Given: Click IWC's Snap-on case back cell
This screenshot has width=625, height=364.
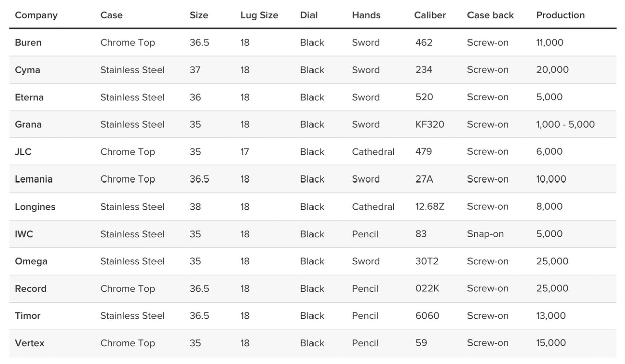Looking at the screenshot, I should pos(485,234).
